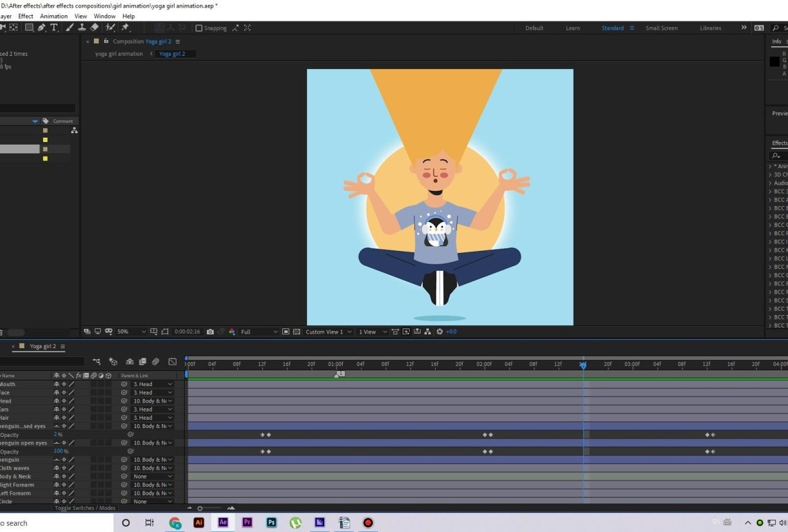
Task: Switch to the Small Screen workspace
Action: pyautogui.click(x=662, y=28)
